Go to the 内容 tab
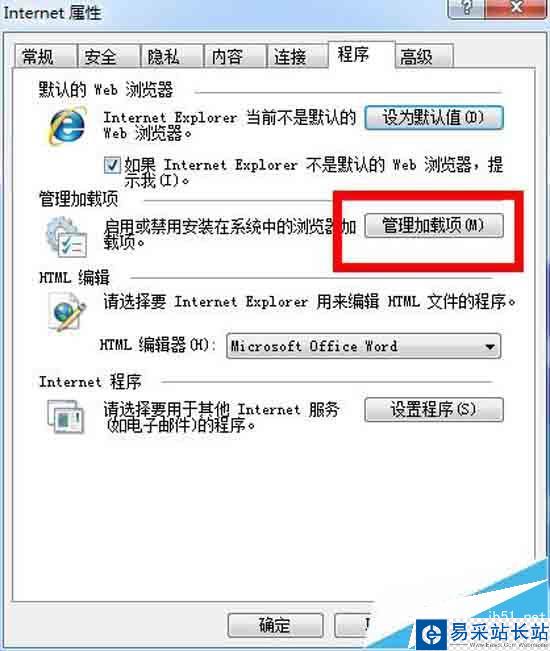 pyautogui.click(x=235, y=56)
